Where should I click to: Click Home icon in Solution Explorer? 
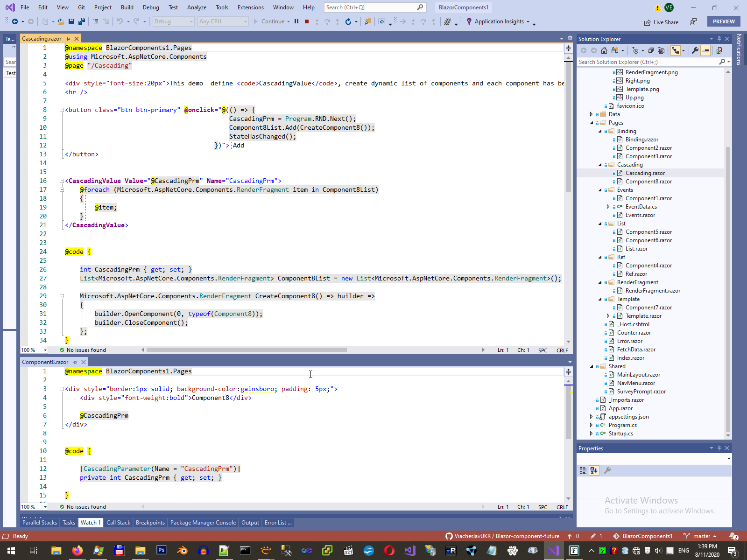[x=604, y=50]
